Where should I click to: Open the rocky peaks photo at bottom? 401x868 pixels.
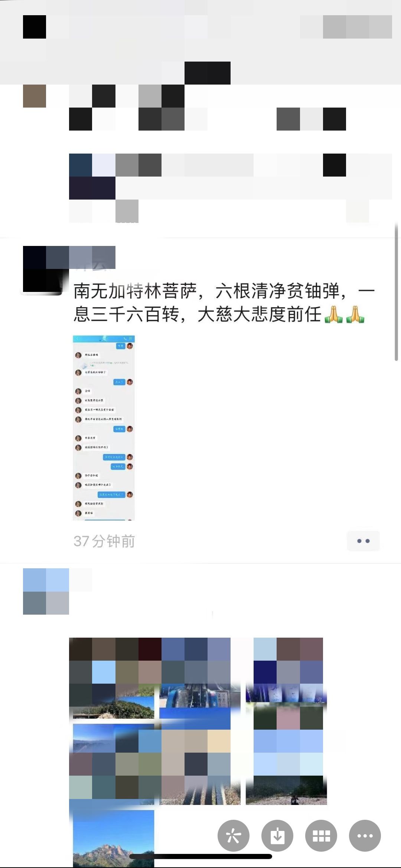(113, 838)
